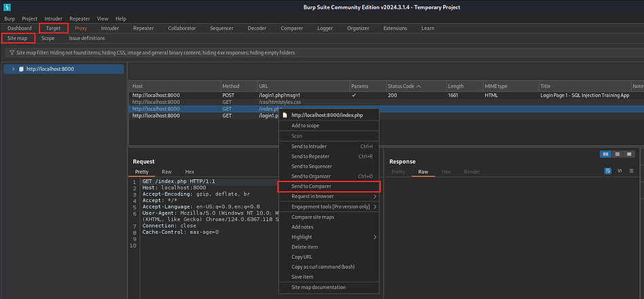Choose Send to Repeater in the context menu
The width and height of the screenshot is (644, 299).
(x=328, y=156)
